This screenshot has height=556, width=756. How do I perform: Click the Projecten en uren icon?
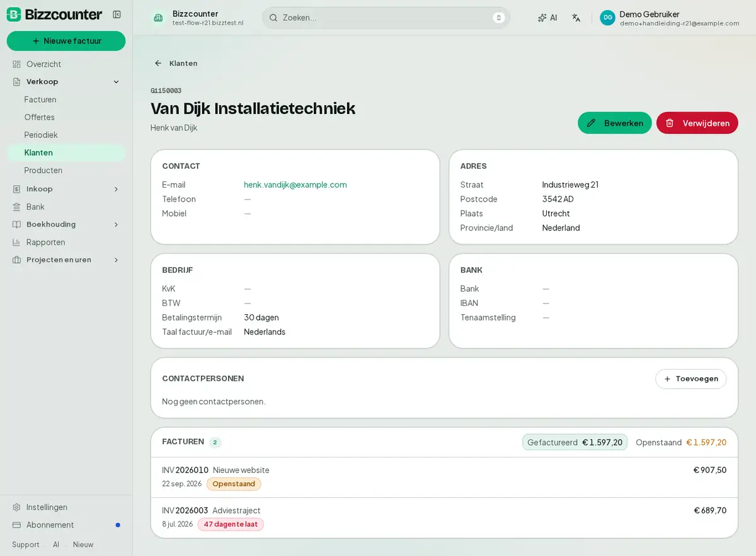(x=16, y=259)
